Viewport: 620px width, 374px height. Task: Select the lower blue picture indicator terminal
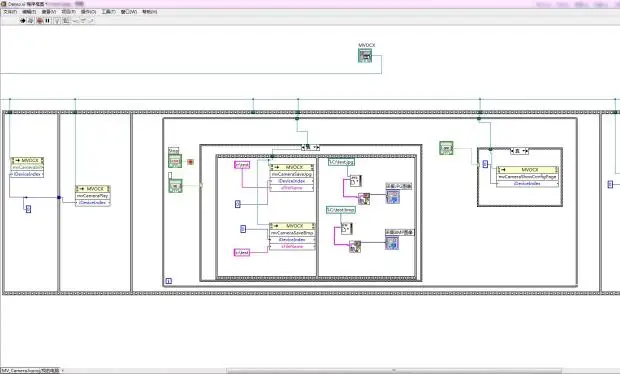point(392,243)
